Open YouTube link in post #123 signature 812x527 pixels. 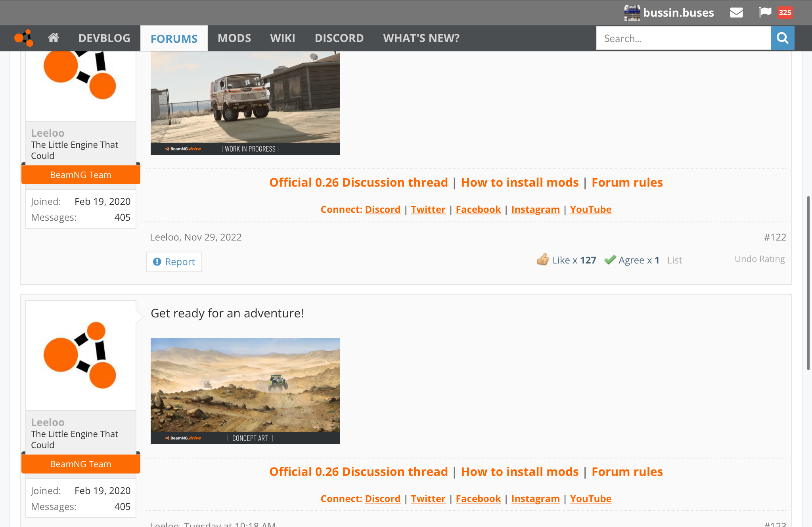(x=591, y=498)
